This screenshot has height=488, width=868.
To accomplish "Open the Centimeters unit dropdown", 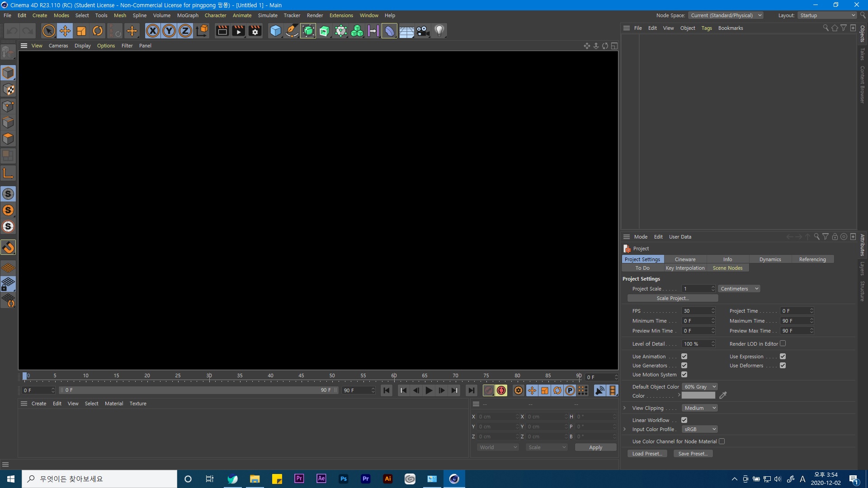I will 739,289.
